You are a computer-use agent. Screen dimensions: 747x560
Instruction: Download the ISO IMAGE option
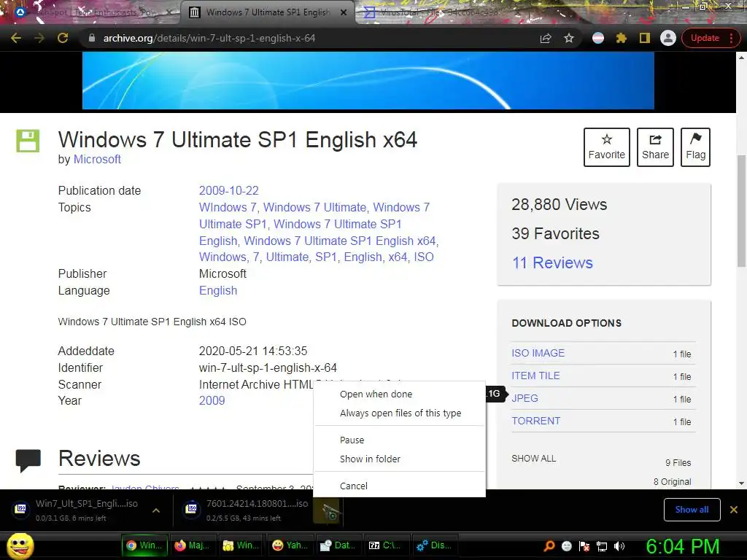[x=538, y=353]
